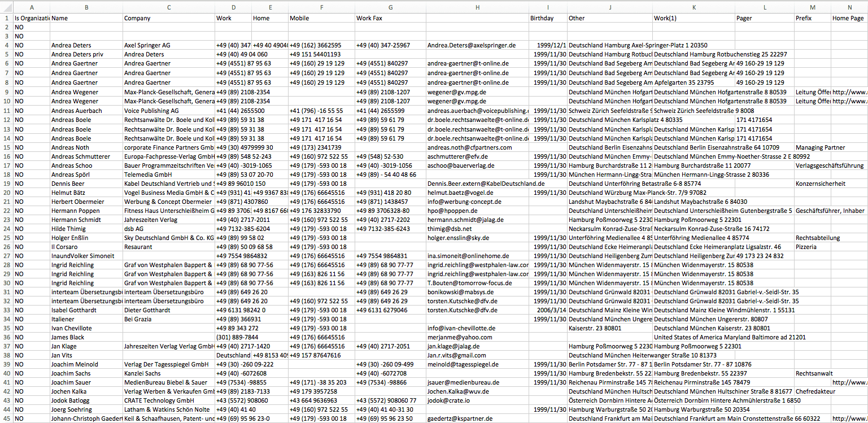The image size is (868, 423).
Task: Click the 'Dennis Beer' name cell
Action: (86, 184)
